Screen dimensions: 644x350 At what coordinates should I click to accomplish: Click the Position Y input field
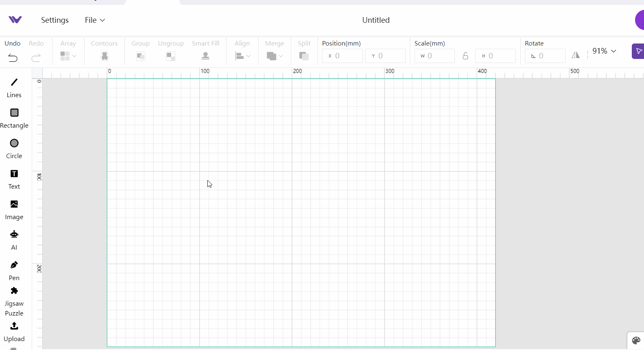385,56
